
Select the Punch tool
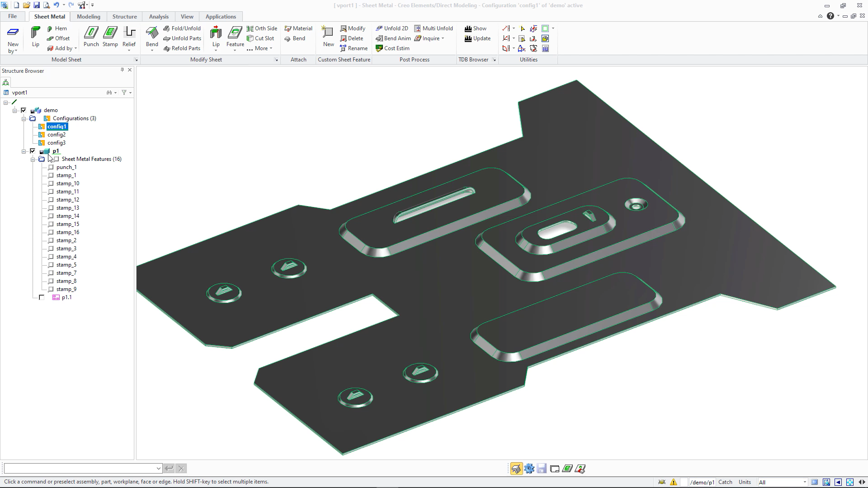pyautogui.click(x=91, y=37)
